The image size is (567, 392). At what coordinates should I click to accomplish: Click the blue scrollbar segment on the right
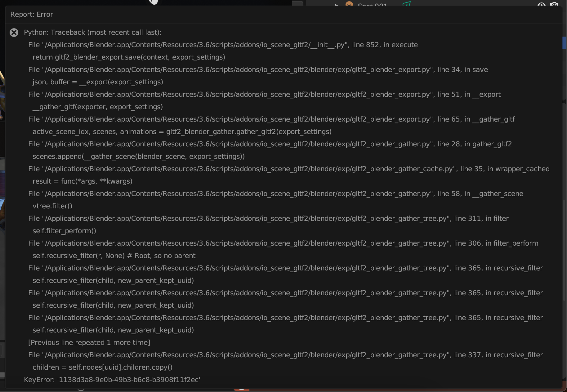tap(565, 43)
